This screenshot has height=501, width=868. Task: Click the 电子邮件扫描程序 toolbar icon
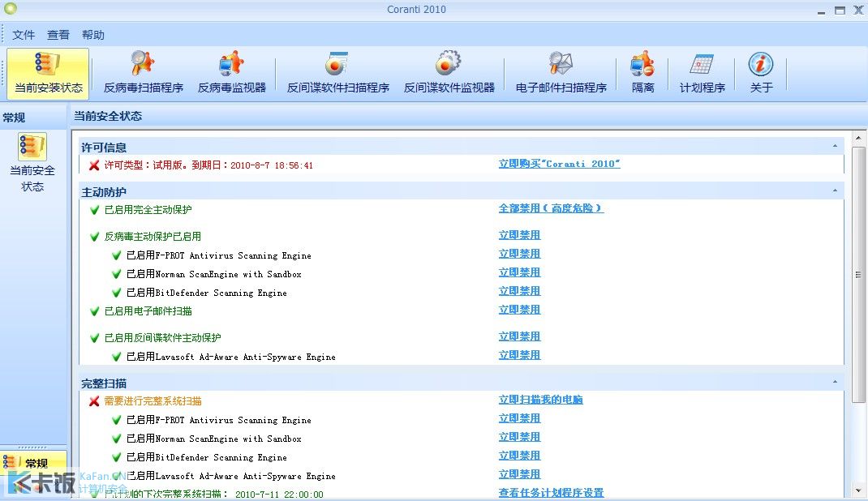tap(561, 74)
